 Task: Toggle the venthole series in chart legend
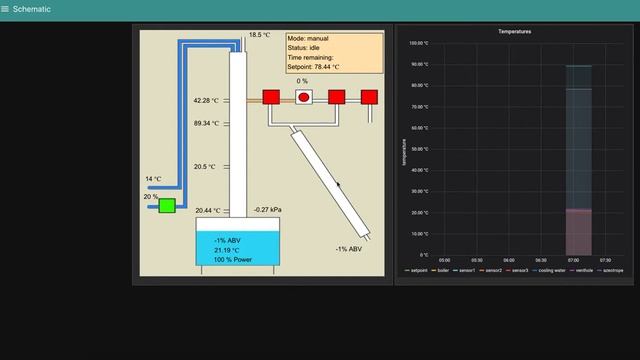581,270
